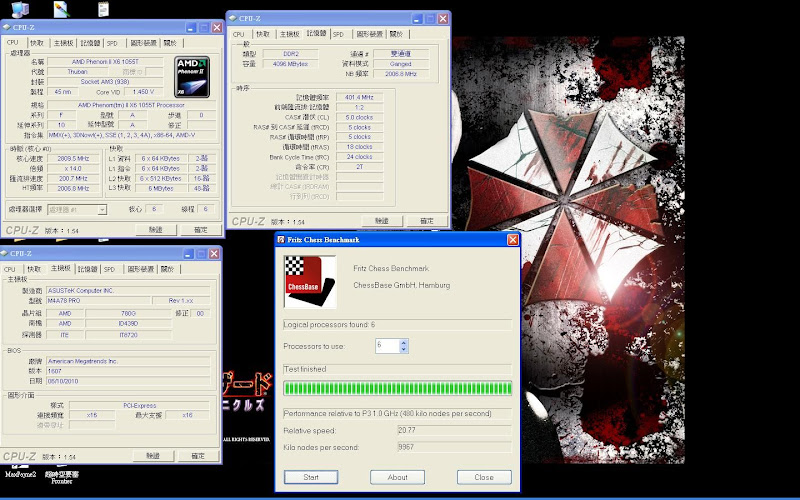Screen dimensions: 800x500
Task: Click the Relative speed value 20.77
Action: [454, 430]
